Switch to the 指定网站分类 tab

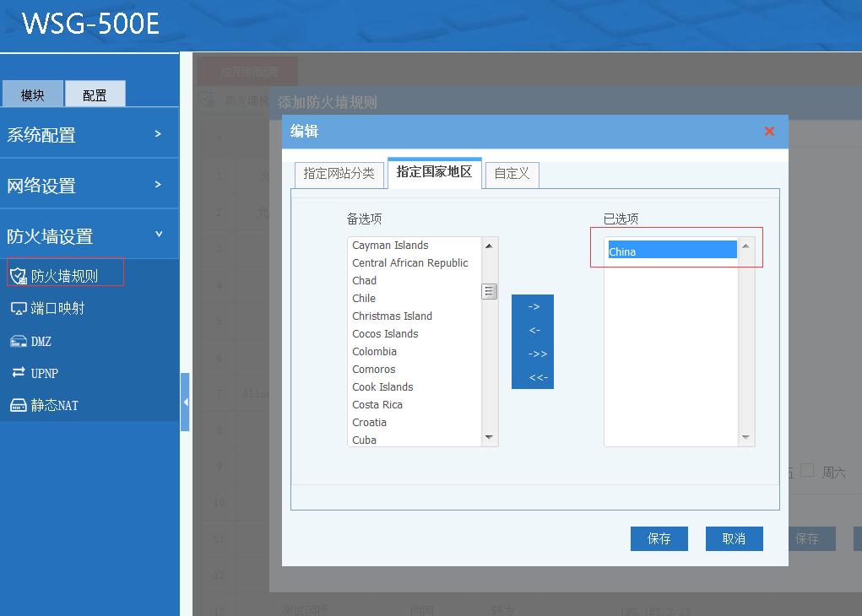(x=339, y=173)
